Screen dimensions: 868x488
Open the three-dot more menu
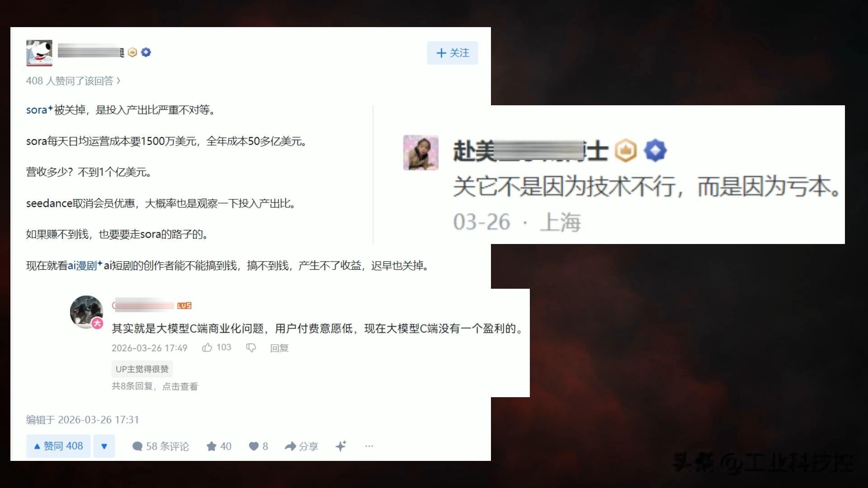tap(369, 446)
